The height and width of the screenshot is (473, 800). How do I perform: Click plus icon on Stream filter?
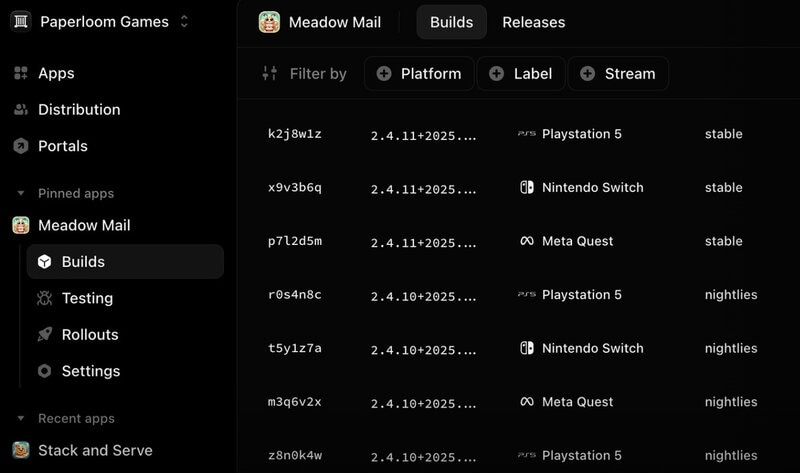point(588,73)
